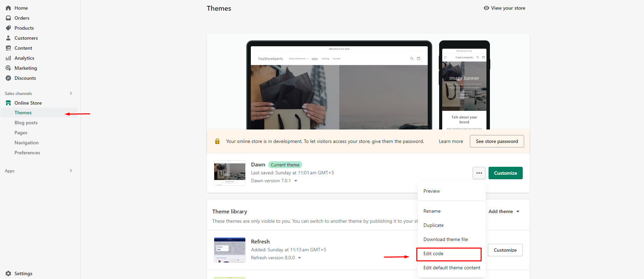Open the Refresh version 8.0.0 dropdown arrow

click(x=300, y=258)
